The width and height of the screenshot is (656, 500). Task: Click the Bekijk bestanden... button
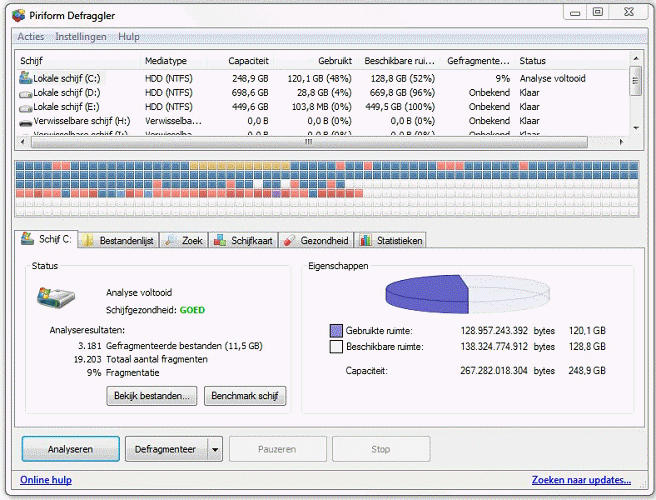click(x=151, y=396)
